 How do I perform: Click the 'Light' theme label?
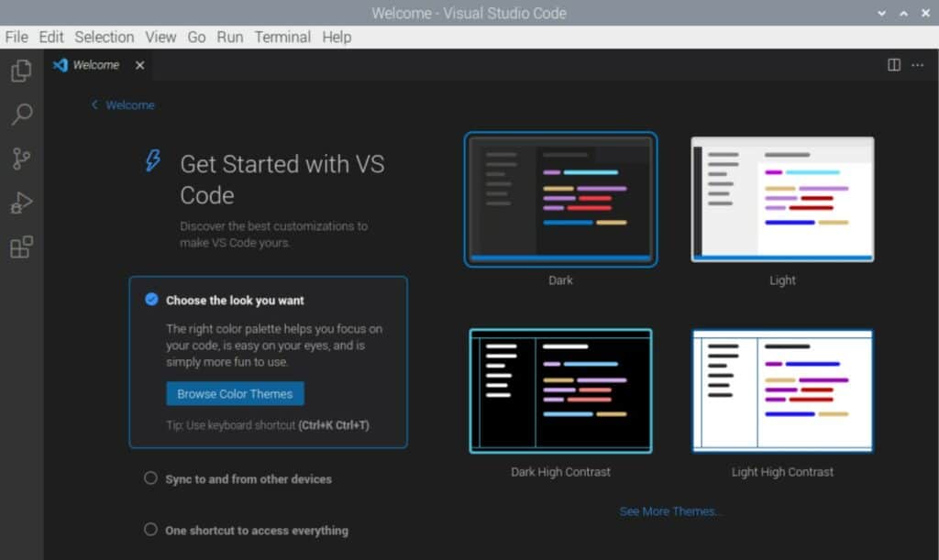click(x=782, y=280)
